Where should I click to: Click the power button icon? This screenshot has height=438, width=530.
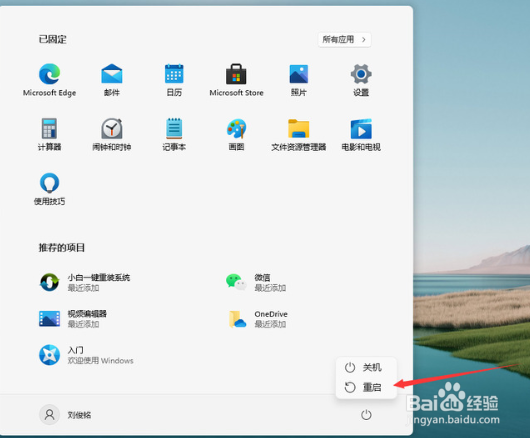click(x=366, y=415)
